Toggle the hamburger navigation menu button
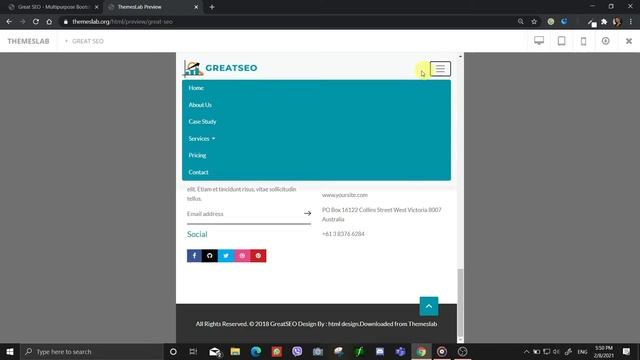This screenshot has width=640, height=360. 440,69
